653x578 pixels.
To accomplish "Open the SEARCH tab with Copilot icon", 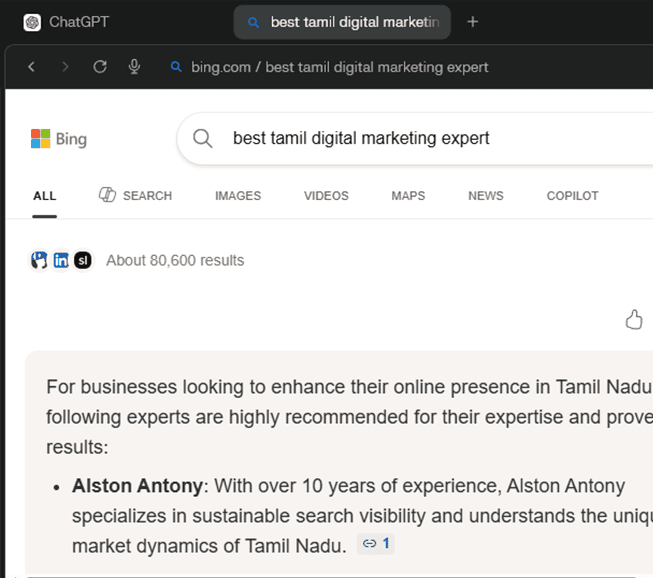I will 135,195.
